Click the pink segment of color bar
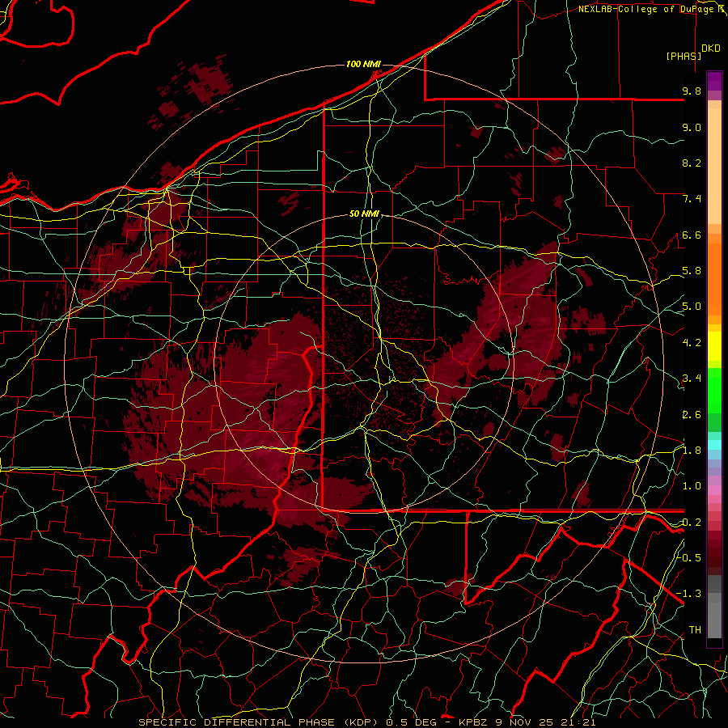The image size is (728, 728). tap(714, 490)
